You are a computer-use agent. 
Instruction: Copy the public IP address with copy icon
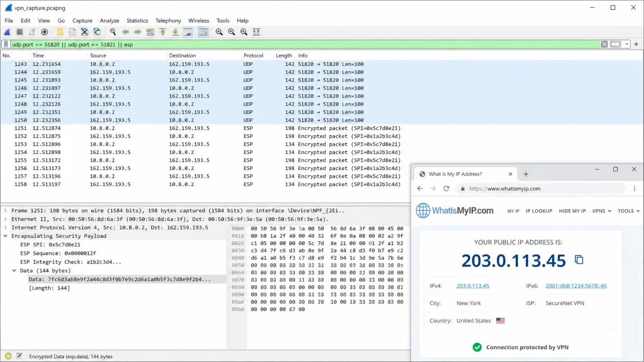tap(579, 260)
